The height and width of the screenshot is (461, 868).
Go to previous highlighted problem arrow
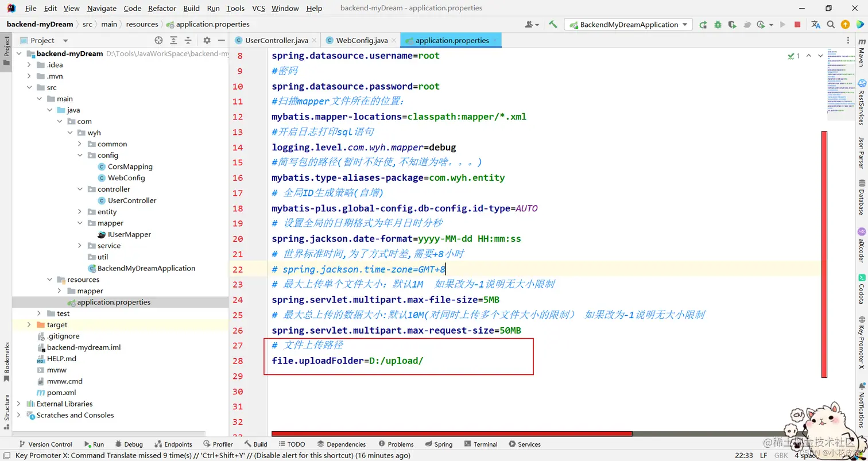click(809, 56)
